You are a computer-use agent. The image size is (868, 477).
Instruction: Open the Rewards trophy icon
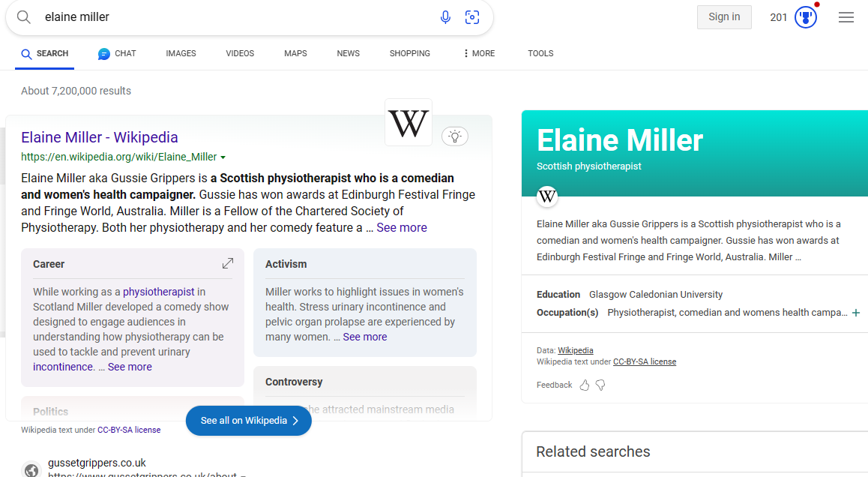coord(806,17)
